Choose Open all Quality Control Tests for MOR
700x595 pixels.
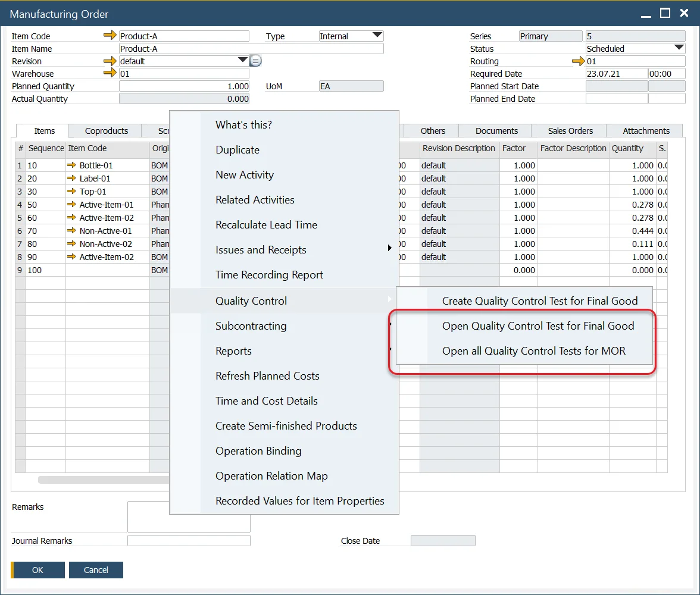533,351
